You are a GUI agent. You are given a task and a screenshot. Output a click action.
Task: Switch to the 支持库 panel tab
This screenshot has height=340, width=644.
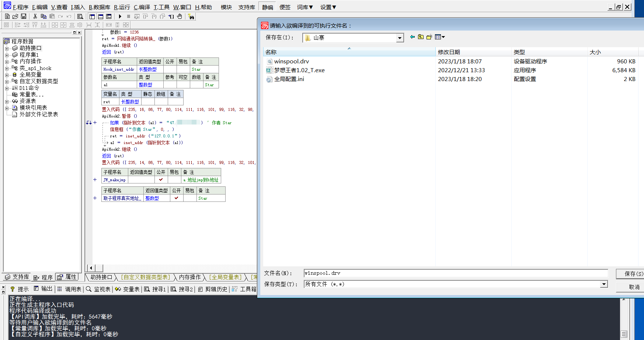pos(17,277)
